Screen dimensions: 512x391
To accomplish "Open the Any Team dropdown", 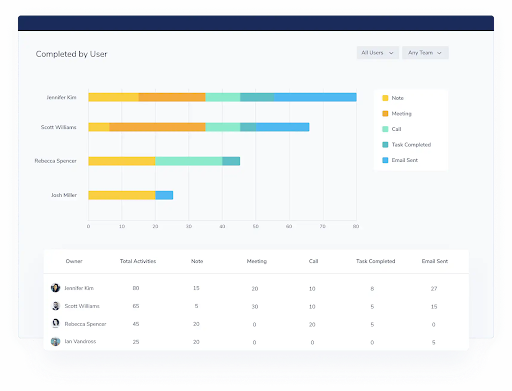I will point(425,53).
